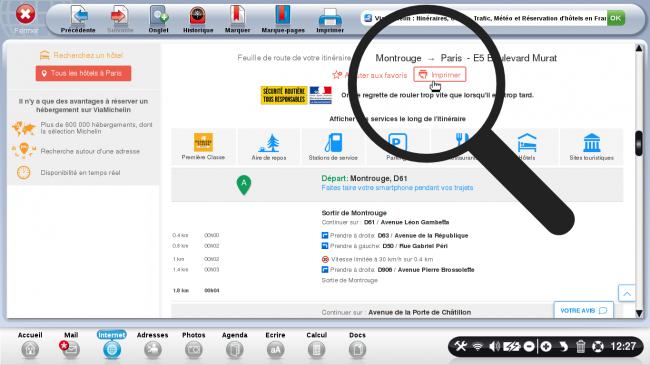
Task: Click the 12:27 clock
Action: (x=623, y=346)
